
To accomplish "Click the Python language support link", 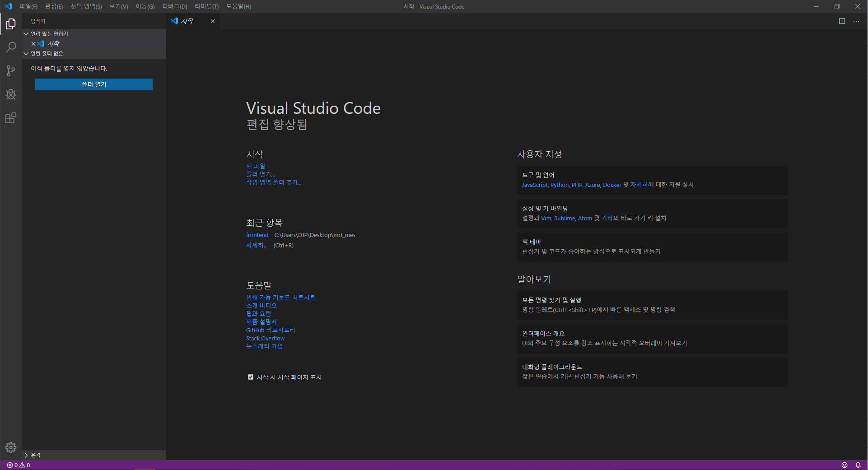I will [560, 185].
